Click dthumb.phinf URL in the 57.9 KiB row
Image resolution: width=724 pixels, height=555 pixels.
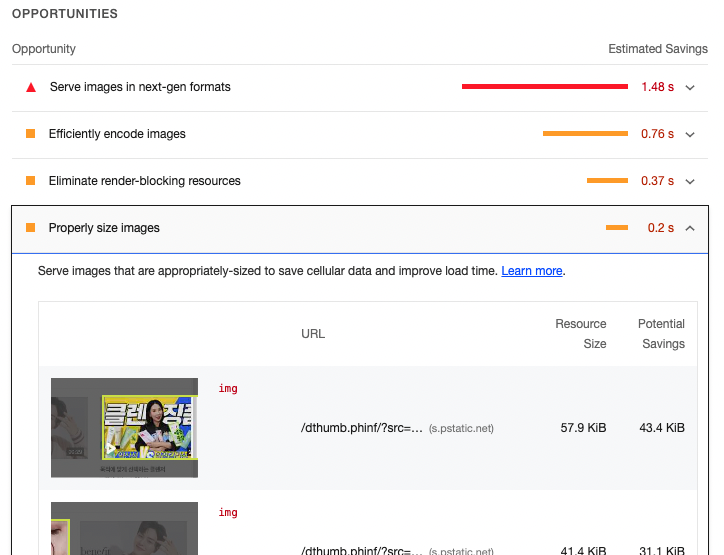362,428
